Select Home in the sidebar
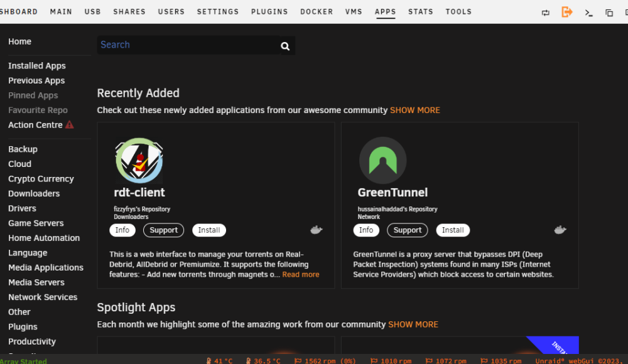This screenshot has height=364, width=628. click(19, 41)
